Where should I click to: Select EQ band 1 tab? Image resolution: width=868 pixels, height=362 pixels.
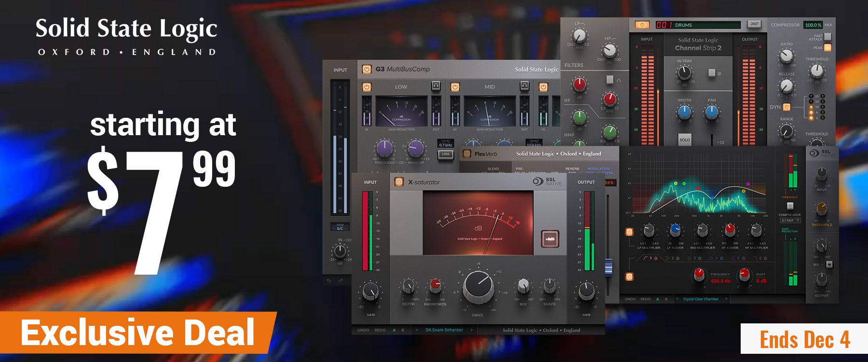click(651, 259)
